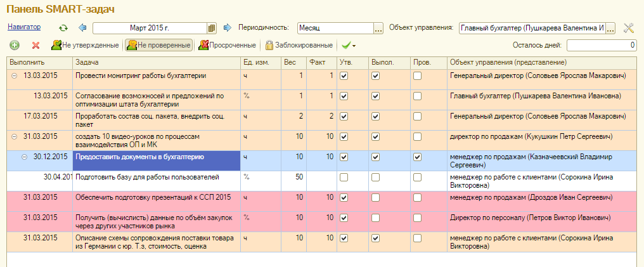This screenshot has width=644, height=267.
Task: Click the Осталось дней input field
Action: point(601,46)
